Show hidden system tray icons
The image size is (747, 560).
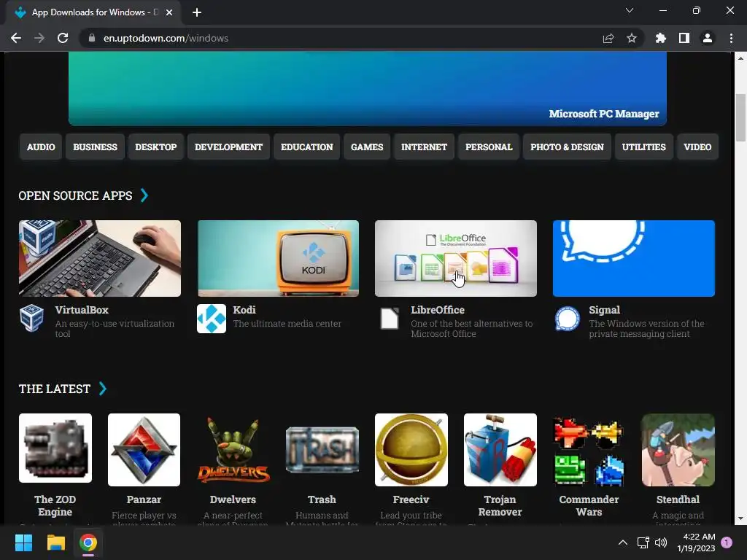pyautogui.click(x=623, y=542)
